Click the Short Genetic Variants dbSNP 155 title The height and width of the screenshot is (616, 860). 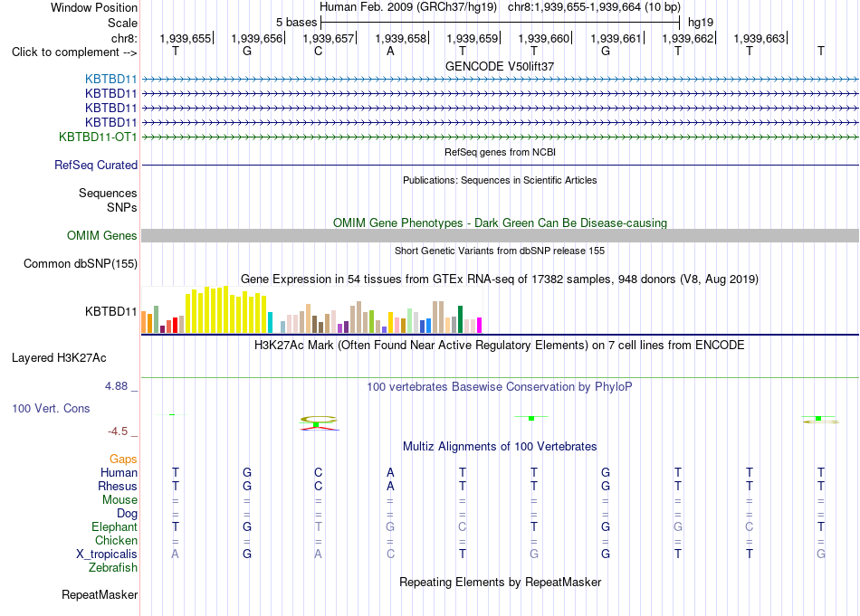[x=500, y=251]
